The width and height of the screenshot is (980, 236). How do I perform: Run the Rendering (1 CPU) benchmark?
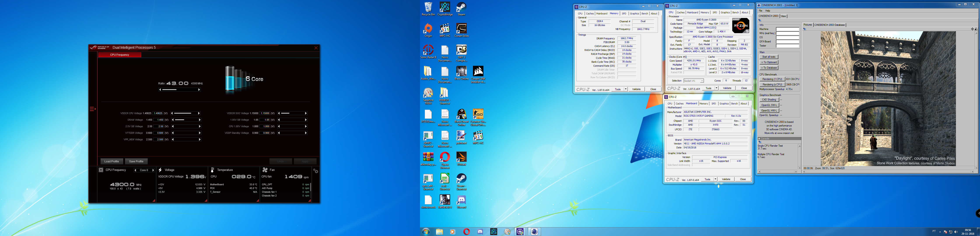[x=772, y=79]
